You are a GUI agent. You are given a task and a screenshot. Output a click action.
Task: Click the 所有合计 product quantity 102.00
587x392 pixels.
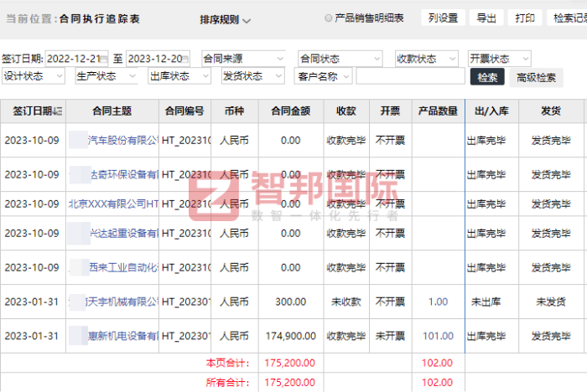[437, 382]
